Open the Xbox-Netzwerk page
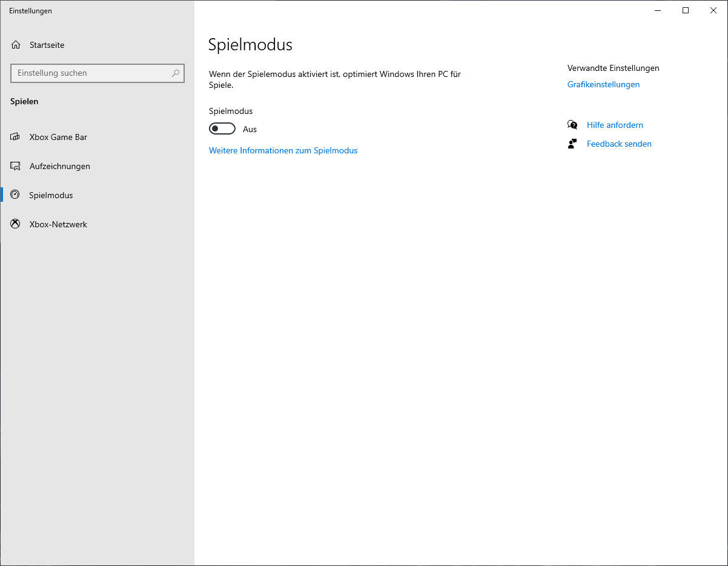The height and width of the screenshot is (566, 728). [x=97, y=224]
